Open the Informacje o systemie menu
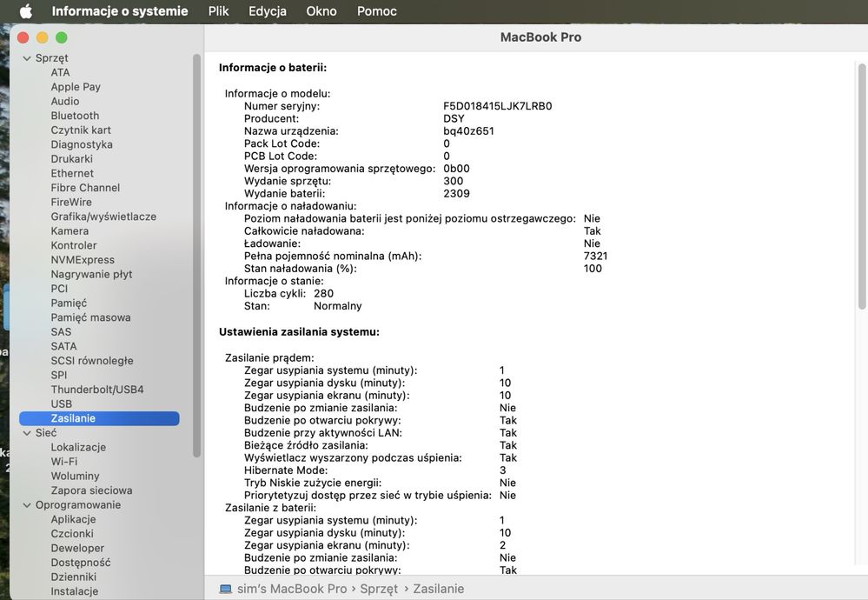This screenshot has width=868, height=600. coord(120,11)
